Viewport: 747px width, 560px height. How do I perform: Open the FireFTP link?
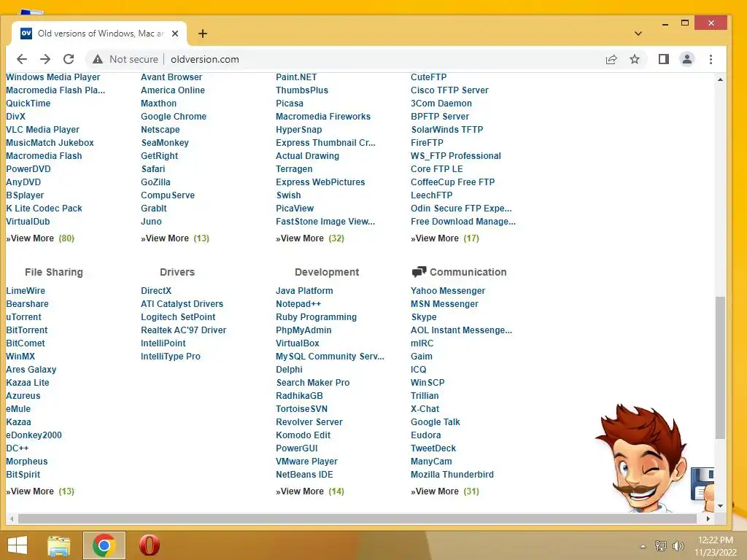point(427,143)
